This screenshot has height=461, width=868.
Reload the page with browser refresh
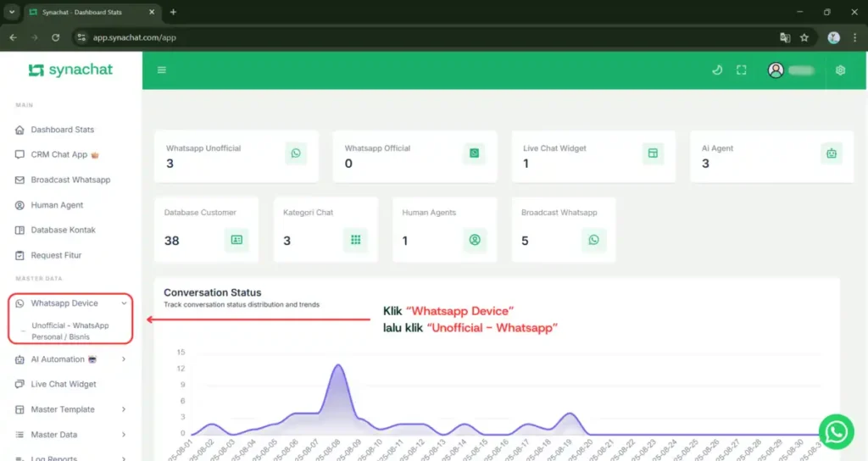[55, 37]
